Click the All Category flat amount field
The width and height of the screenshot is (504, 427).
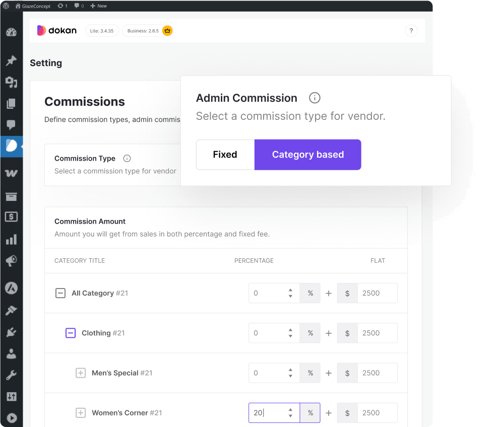(376, 293)
